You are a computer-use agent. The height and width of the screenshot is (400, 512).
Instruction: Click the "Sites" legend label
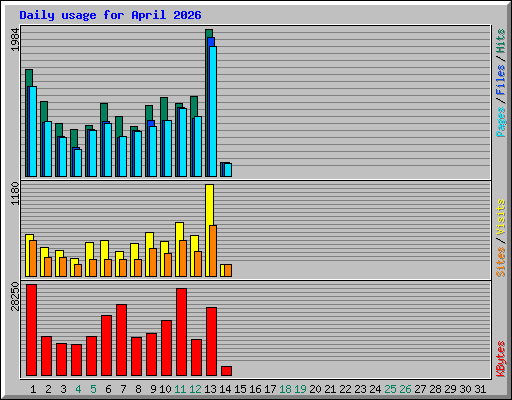click(500, 262)
